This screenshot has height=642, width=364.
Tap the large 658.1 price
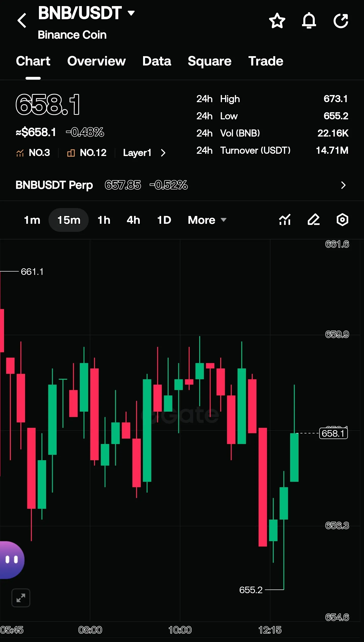(x=48, y=104)
